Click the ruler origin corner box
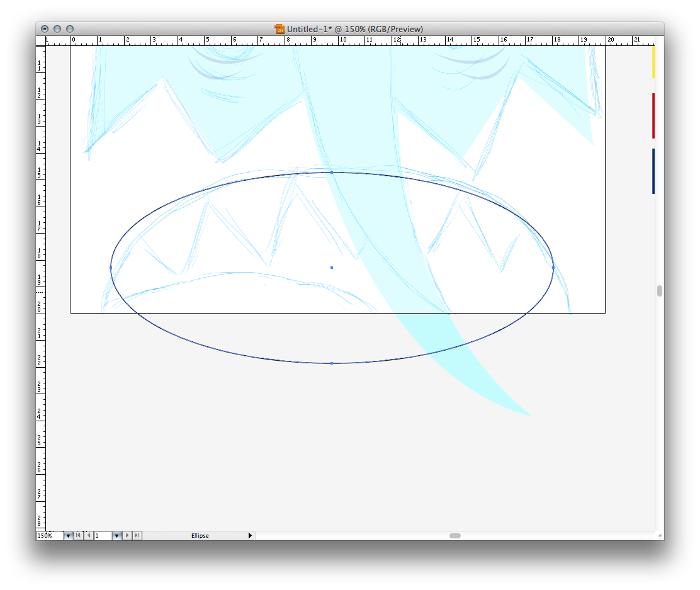 [x=41, y=41]
